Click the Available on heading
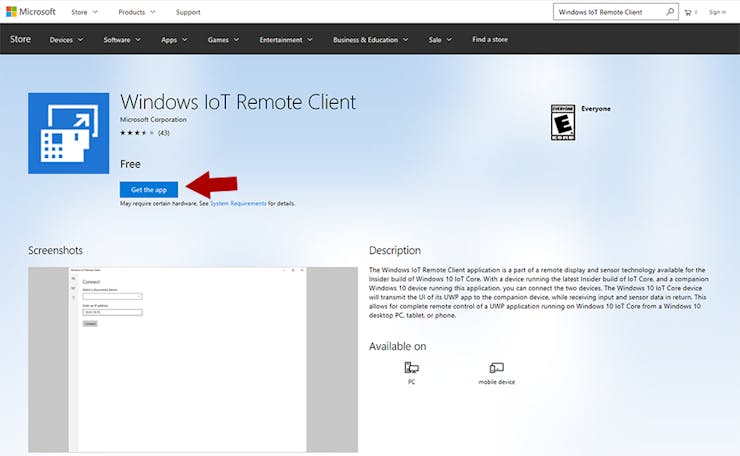 [x=397, y=346]
